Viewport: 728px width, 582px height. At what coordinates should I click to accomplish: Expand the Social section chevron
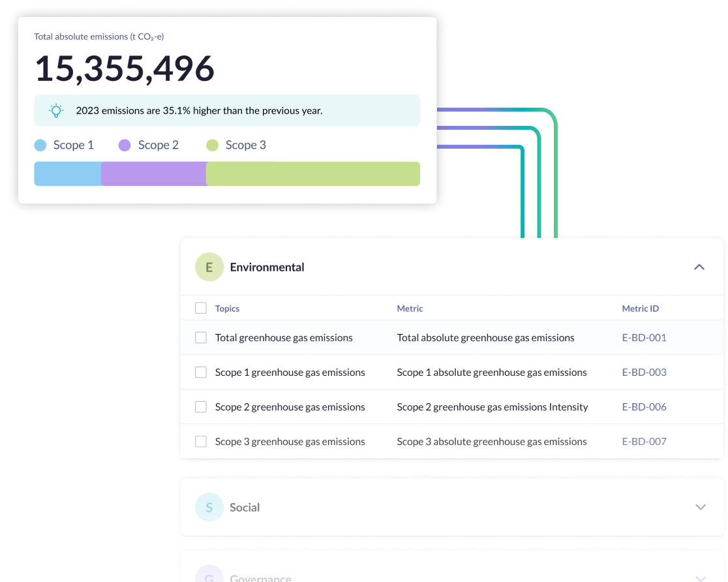coord(701,507)
